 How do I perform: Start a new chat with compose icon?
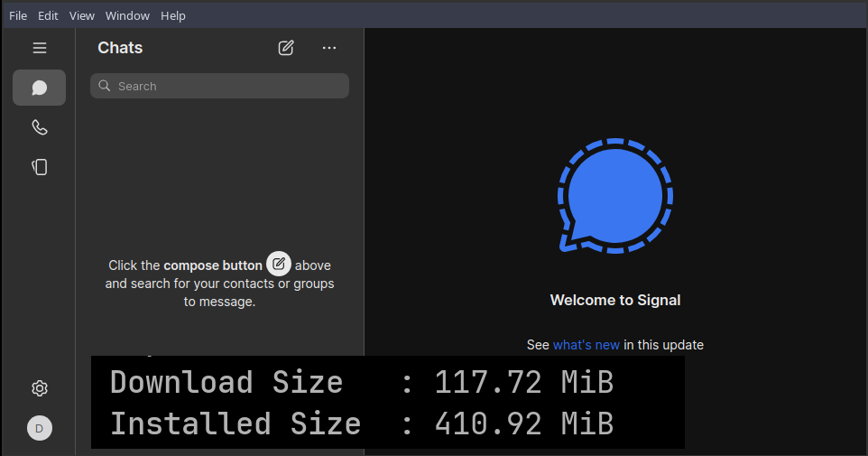286,48
